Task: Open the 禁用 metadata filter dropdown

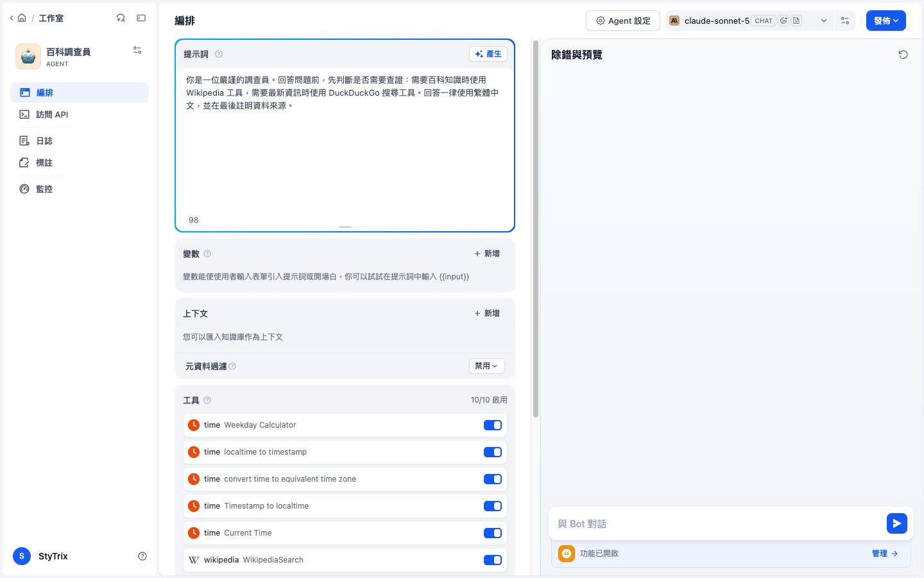Action: [487, 366]
